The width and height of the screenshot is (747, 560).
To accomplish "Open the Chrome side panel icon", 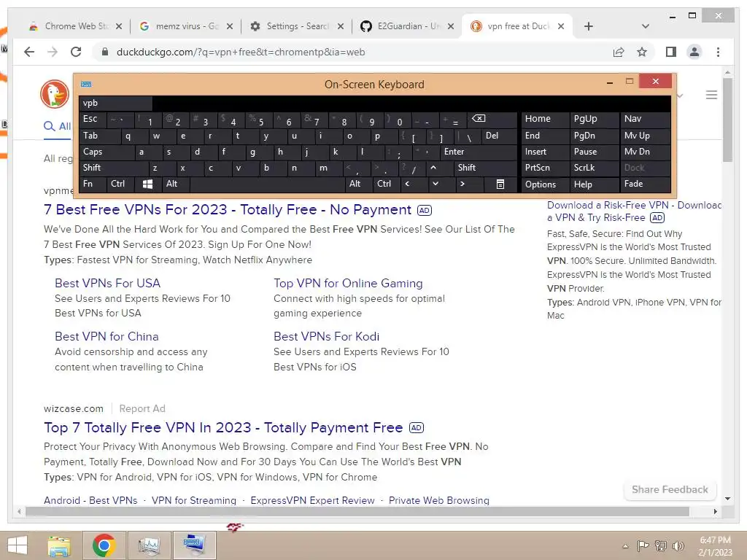I will [x=671, y=52].
